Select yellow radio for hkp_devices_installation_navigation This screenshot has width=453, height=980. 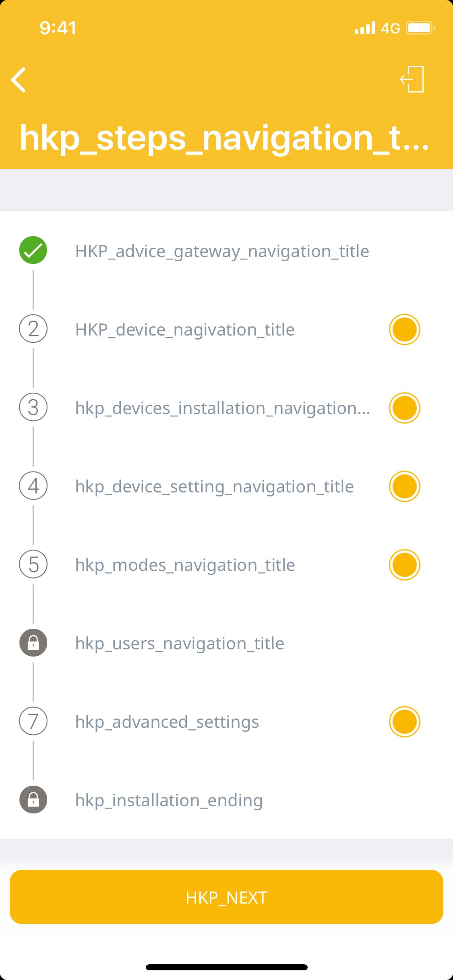(404, 408)
